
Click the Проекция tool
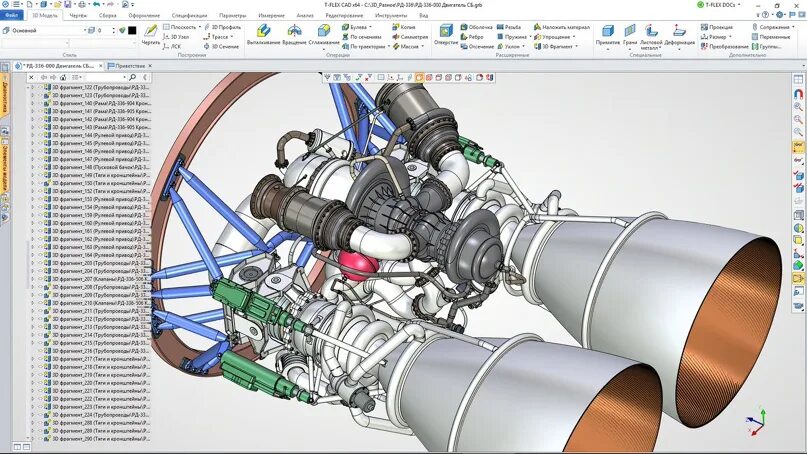click(x=716, y=27)
